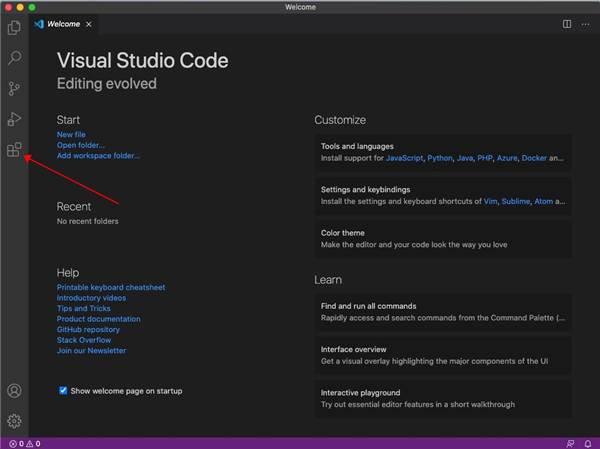Select the Welcome tab

[62, 24]
